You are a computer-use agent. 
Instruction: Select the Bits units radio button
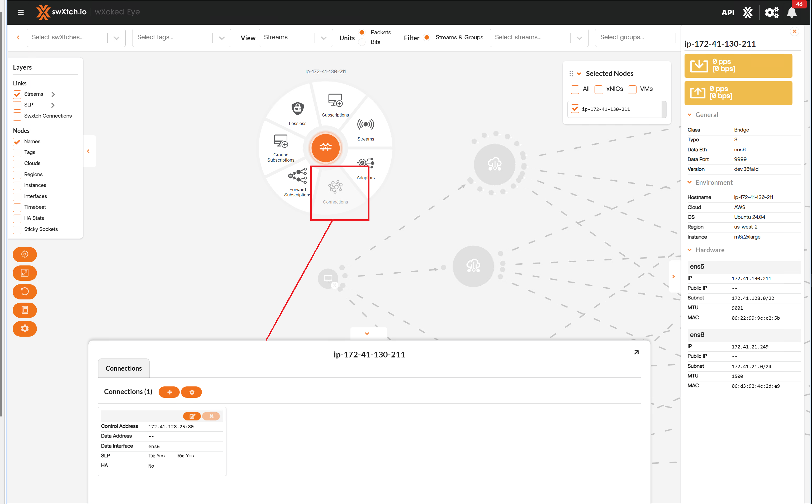pyautogui.click(x=362, y=42)
